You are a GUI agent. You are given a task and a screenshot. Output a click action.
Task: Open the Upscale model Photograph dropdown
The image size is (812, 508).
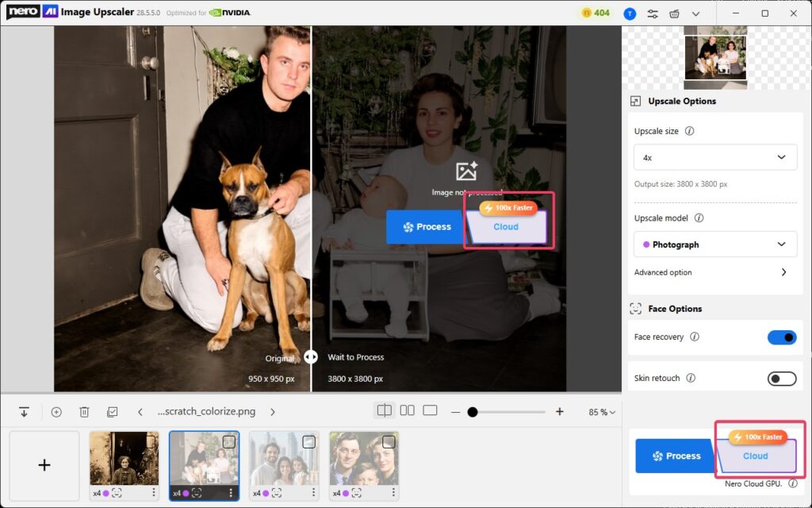(714, 244)
